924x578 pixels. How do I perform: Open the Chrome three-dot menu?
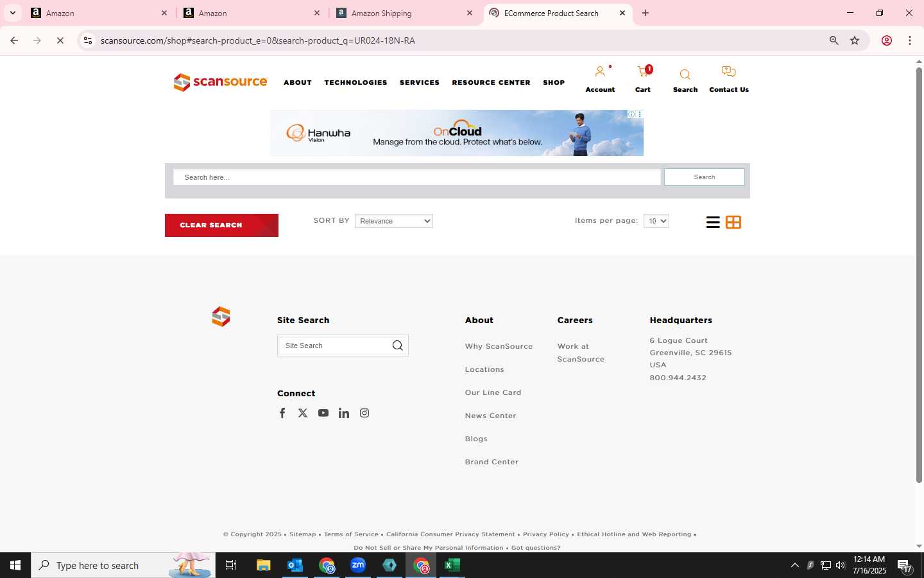coord(910,40)
